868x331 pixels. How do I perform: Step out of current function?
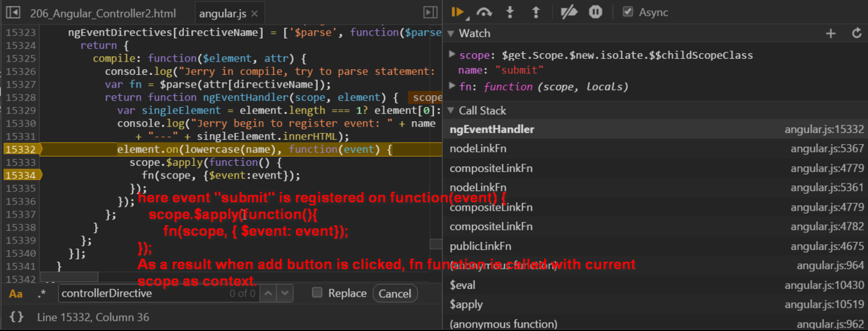[x=536, y=12]
